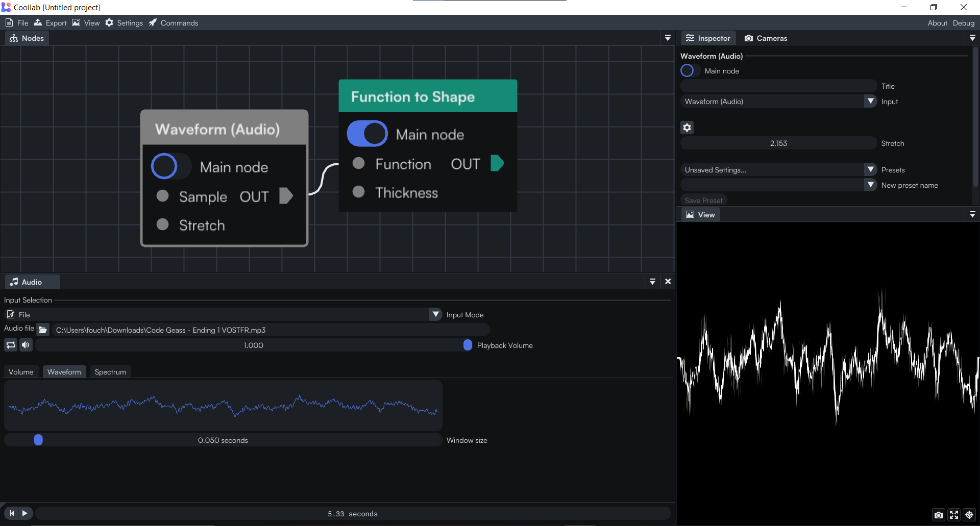The image size is (980, 526).
Task: Switch to the Spectrum tab
Action: pyautogui.click(x=110, y=372)
